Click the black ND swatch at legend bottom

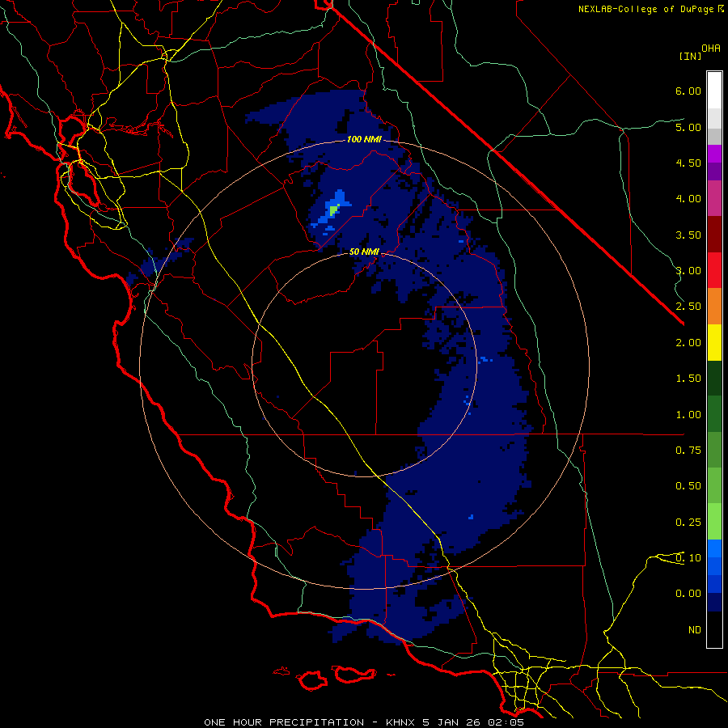coord(714,629)
